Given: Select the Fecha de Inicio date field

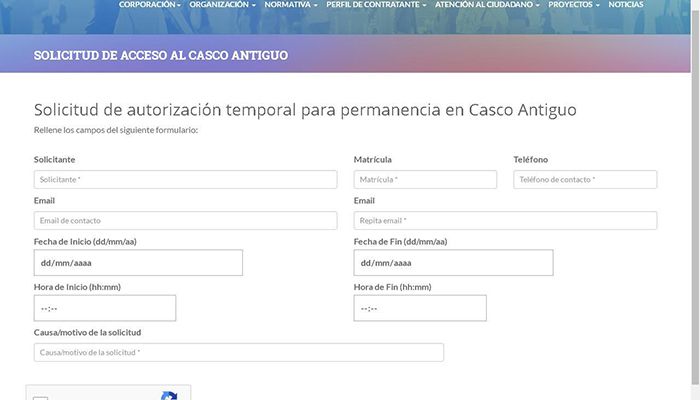Looking at the screenshot, I should 138,262.
